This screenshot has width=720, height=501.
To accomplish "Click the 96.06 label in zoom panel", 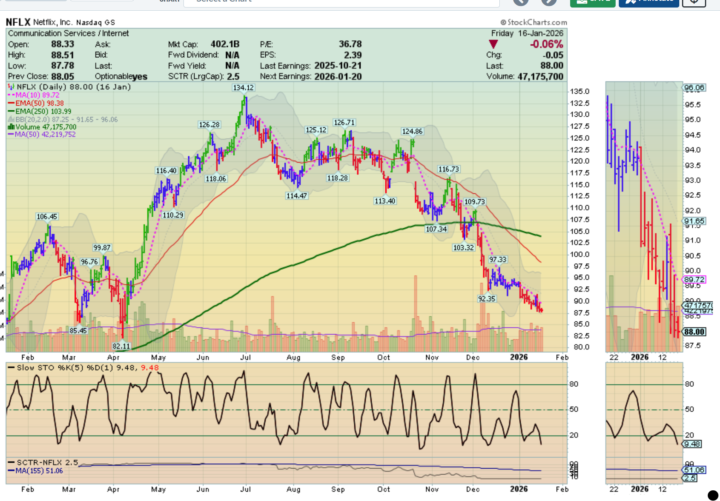I will 695,88.
